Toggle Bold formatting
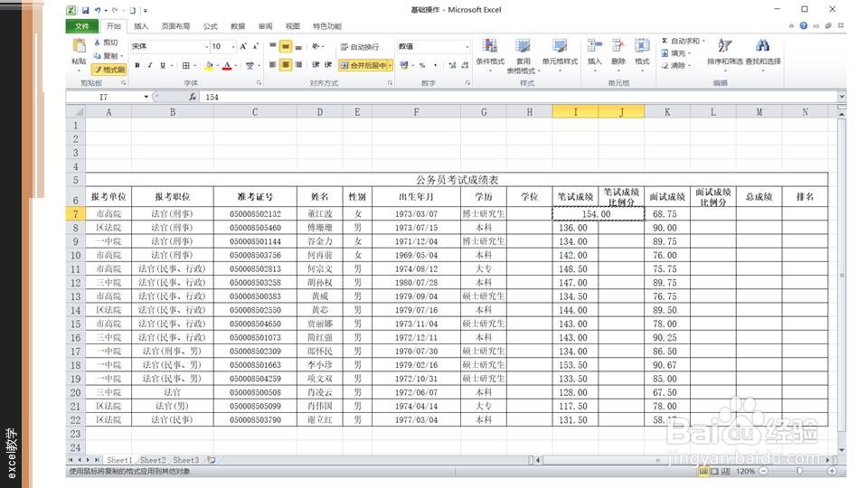Screen dimensions: 868x488 [137, 65]
